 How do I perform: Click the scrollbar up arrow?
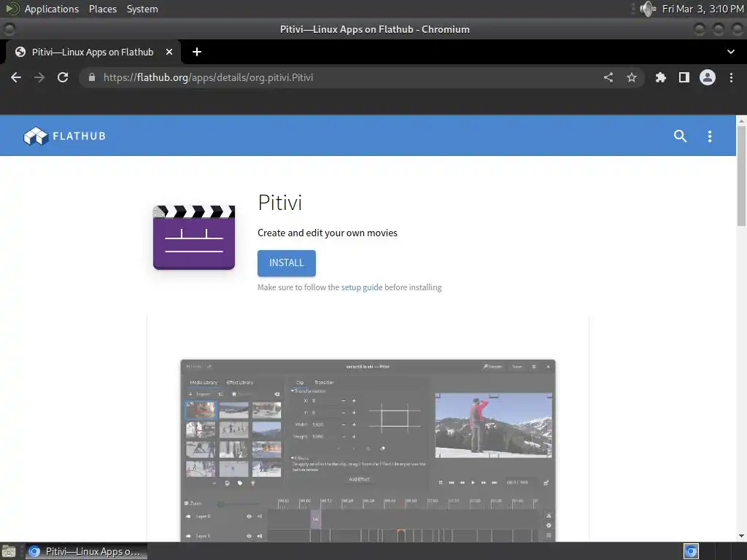741,120
